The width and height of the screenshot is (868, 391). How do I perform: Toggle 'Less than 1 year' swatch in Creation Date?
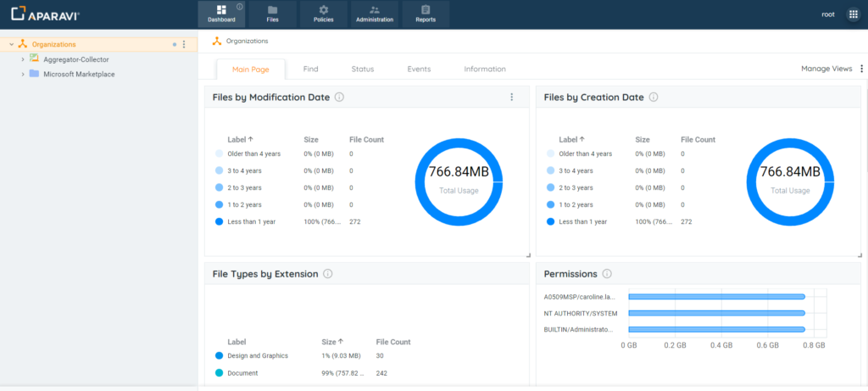[x=550, y=221]
